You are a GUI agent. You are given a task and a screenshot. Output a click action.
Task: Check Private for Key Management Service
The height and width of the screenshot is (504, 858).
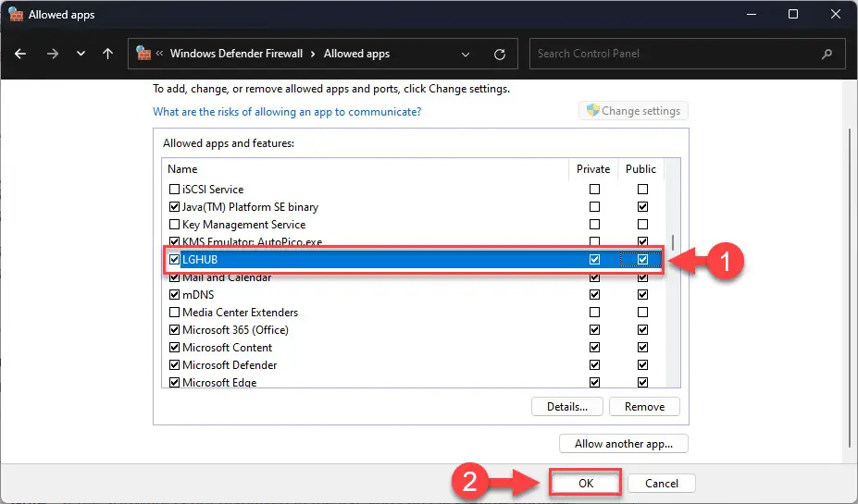coord(594,224)
